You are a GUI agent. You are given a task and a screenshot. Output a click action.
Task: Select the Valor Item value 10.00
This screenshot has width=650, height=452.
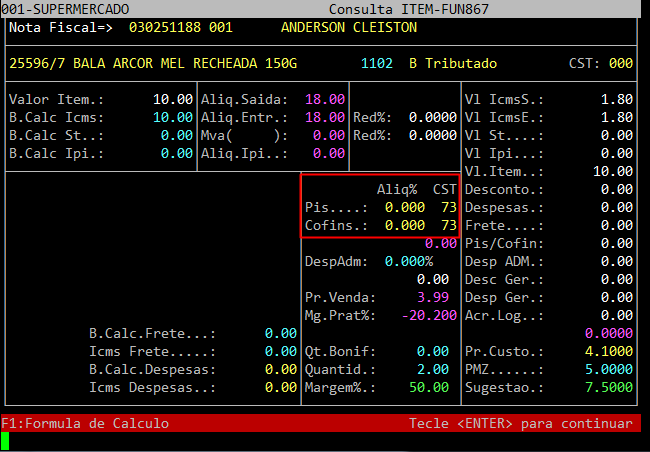click(x=173, y=100)
